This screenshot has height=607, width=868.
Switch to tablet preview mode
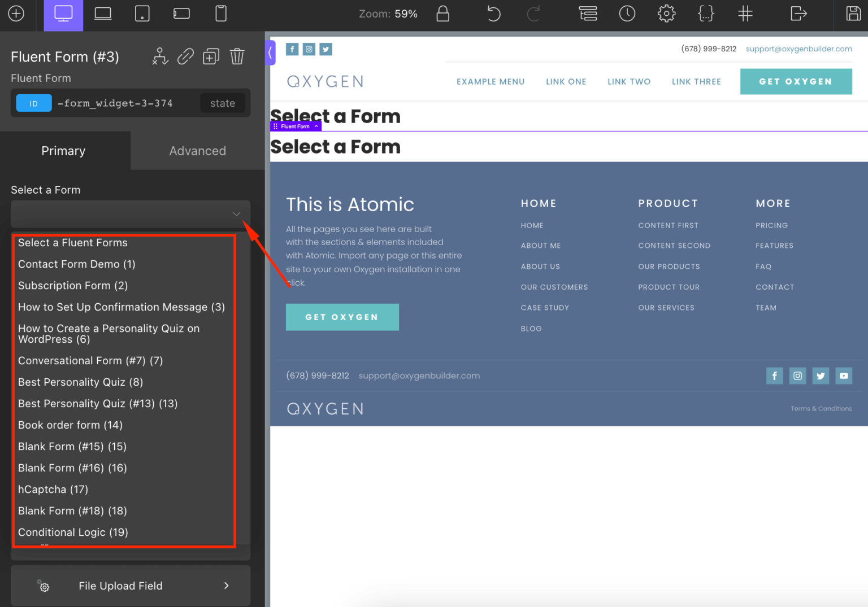tap(142, 14)
